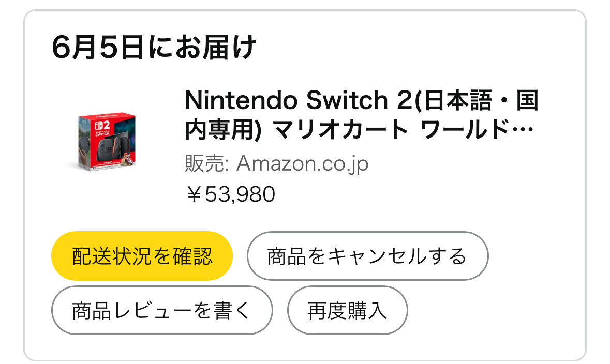Click the 6月5日にお届け delivery heading
The image size is (610, 364).
[x=154, y=48]
